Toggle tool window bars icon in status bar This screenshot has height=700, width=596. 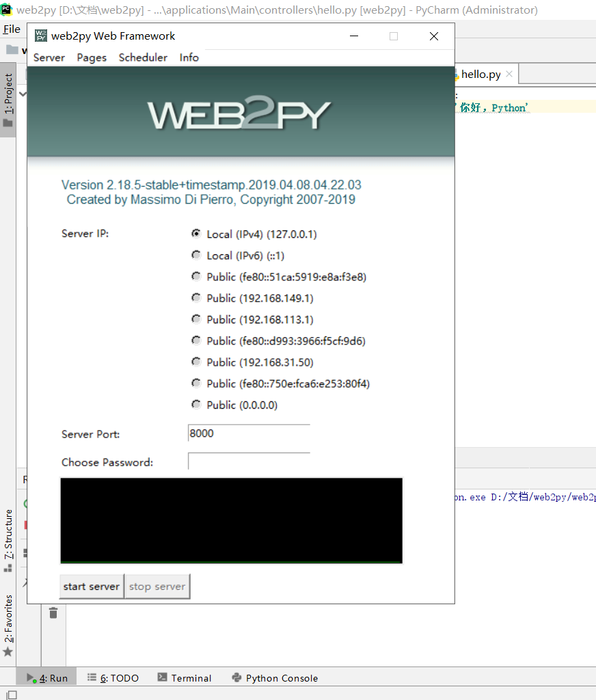10,695
